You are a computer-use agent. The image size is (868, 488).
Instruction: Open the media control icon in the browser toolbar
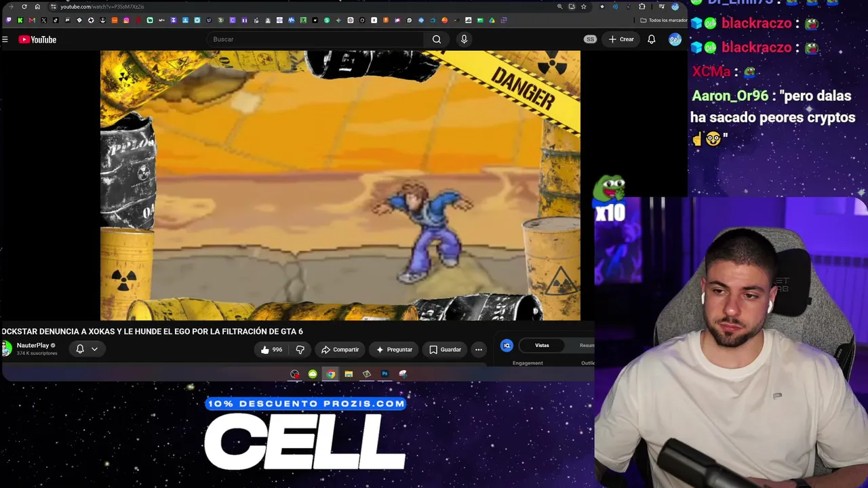tap(662, 7)
